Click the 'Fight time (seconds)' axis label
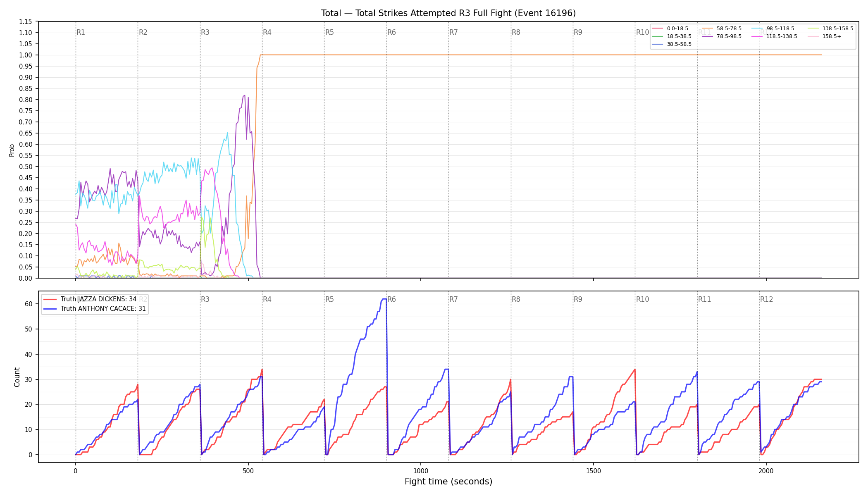The image size is (868, 496). point(448,482)
